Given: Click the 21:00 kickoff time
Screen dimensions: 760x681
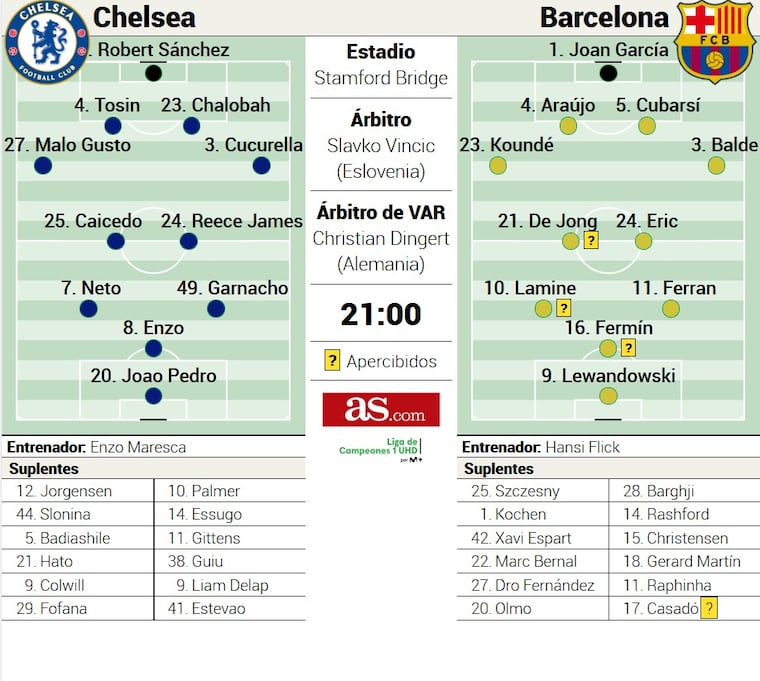Looking at the screenshot, I should pyautogui.click(x=380, y=314).
